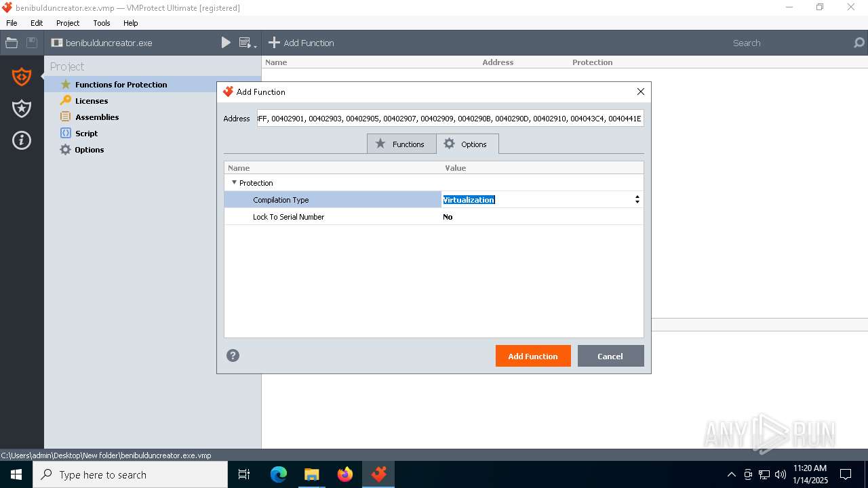The height and width of the screenshot is (488, 868).
Task: Switch to the Functions tab in dialog
Action: click(401, 144)
